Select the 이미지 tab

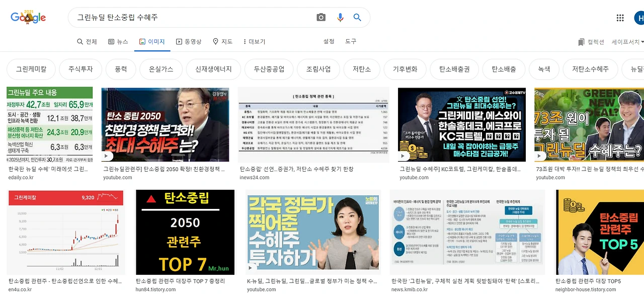152,42
